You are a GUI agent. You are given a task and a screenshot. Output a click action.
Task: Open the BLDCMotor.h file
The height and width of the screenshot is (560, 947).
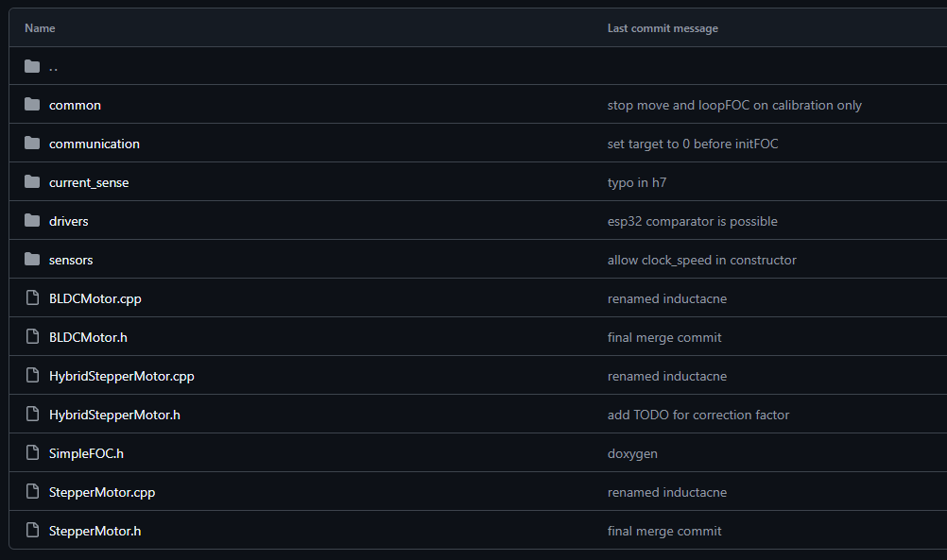click(x=88, y=337)
